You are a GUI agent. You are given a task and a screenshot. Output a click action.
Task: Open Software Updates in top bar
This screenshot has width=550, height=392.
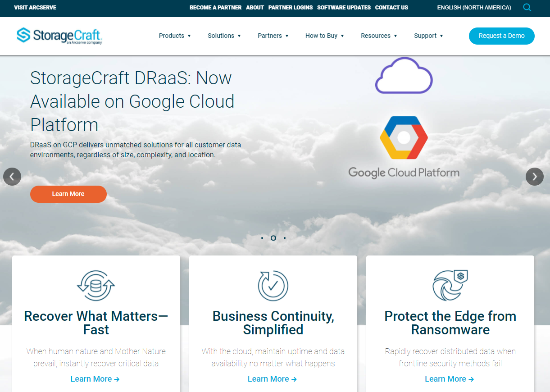point(344,8)
